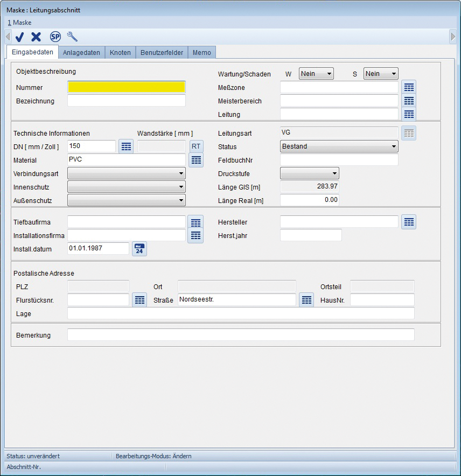This screenshot has width=461, height=476.
Task: Open the wrench settings tool icon
Action: click(72, 37)
